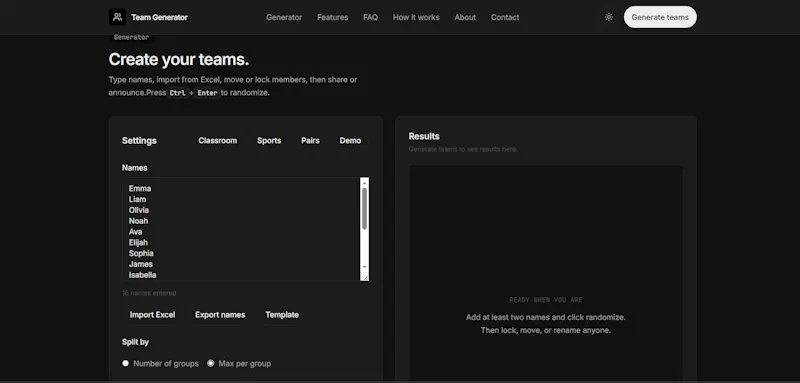
Task: Click the Split by label
Action: click(x=135, y=342)
